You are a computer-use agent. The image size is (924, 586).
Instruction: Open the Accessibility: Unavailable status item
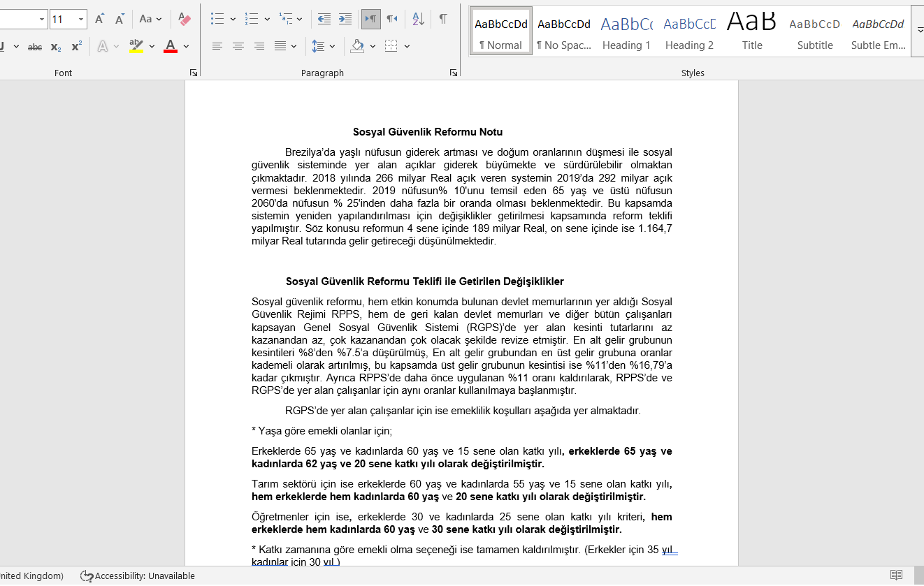point(138,576)
